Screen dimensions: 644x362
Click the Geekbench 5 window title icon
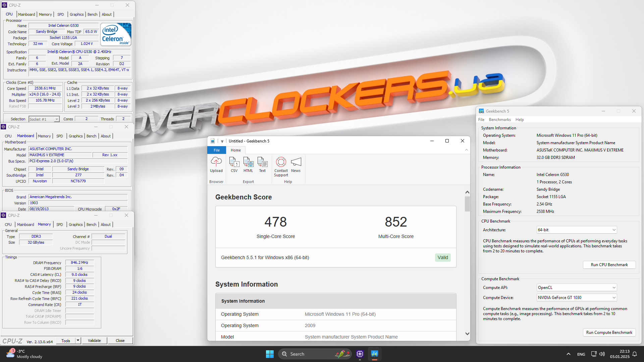[481, 111]
